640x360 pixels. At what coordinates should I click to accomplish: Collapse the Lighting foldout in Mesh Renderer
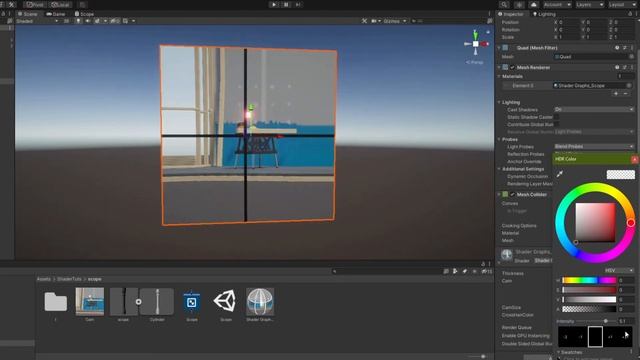[499, 102]
